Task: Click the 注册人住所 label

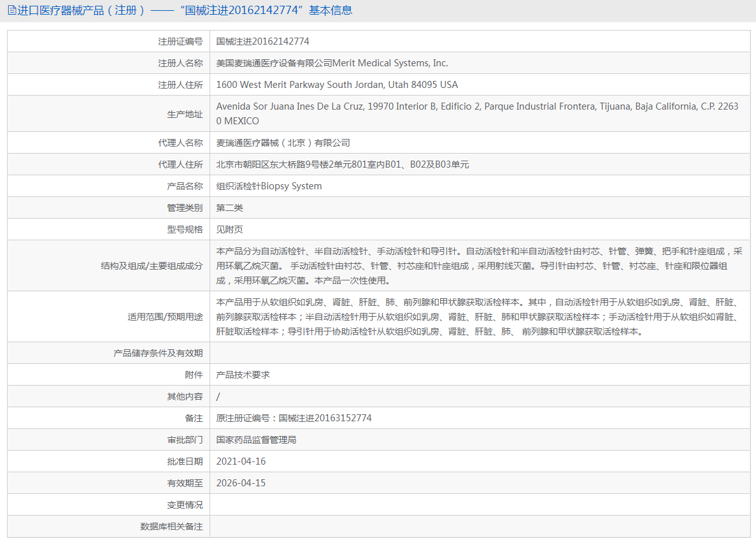Action: (180, 85)
